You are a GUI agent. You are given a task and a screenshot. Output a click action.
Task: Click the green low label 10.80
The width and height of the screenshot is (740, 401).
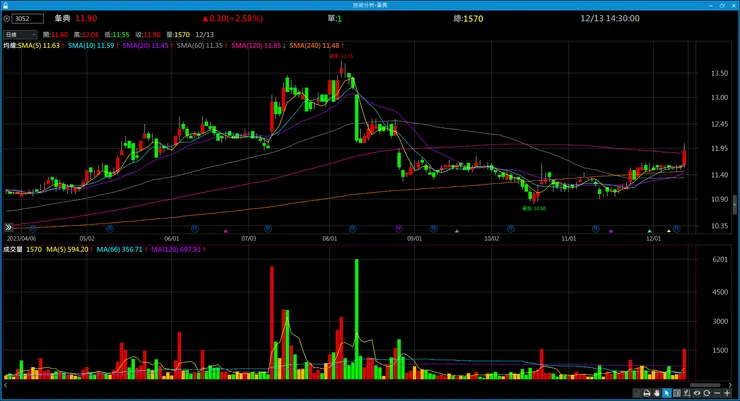point(534,209)
